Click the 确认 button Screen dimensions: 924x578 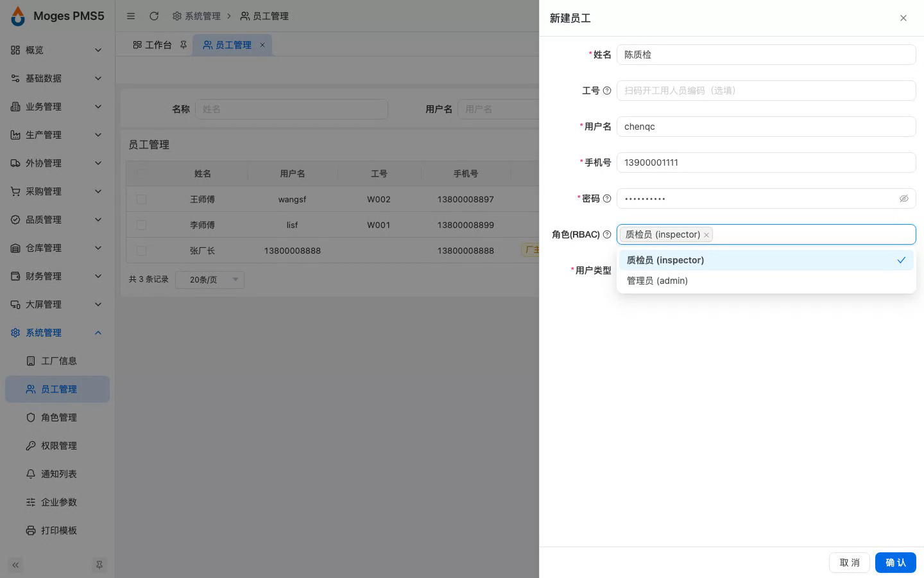(896, 563)
